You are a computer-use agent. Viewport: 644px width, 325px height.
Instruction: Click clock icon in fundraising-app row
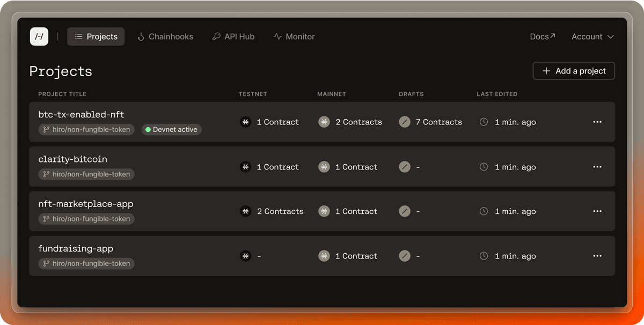coord(484,256)
